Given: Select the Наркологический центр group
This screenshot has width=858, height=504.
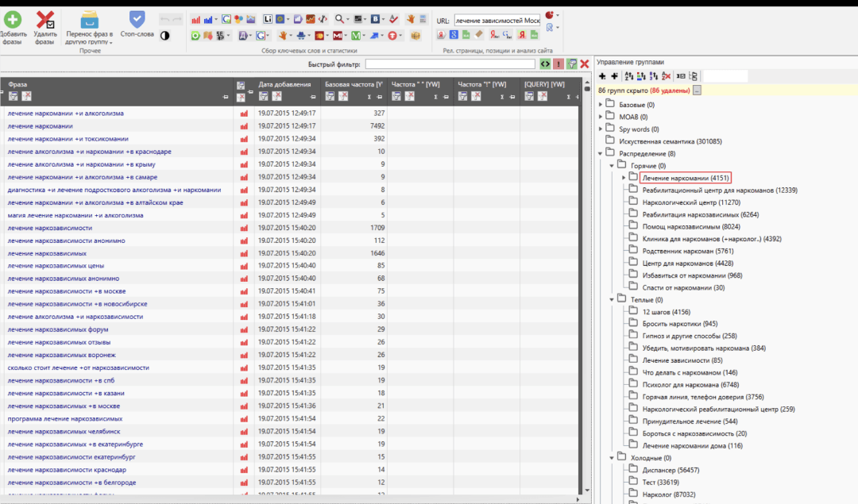Looking at the screenshot, I should click(x=680, y=202).
